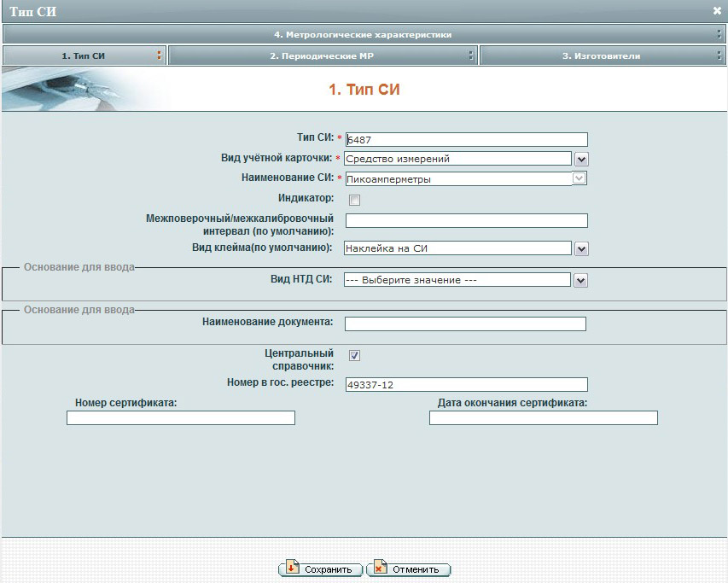Click grip icon on Метрологические характеристики tab
728x583 pixels.
pos(719,34)
